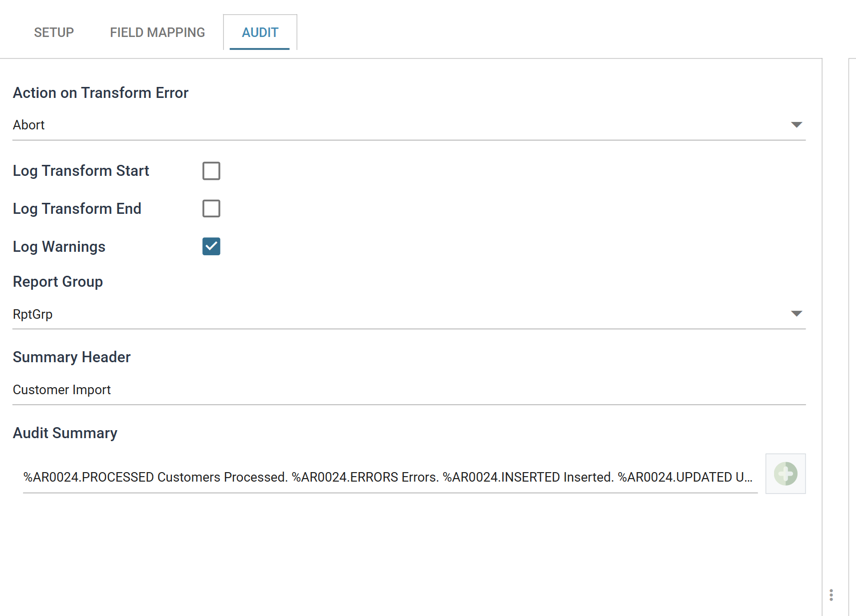Click the Summary Header label
The image size is (856, 616).
tap(71, 357)
